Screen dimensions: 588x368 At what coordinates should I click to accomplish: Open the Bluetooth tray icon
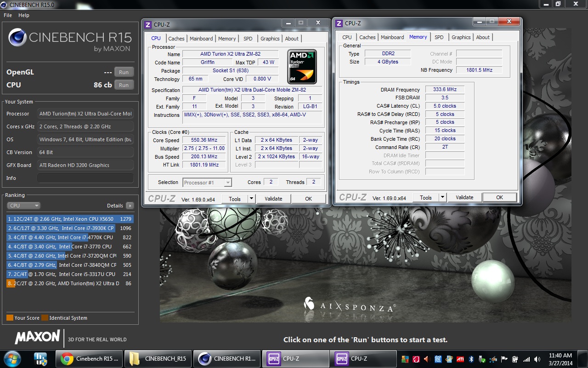point(471,359)
